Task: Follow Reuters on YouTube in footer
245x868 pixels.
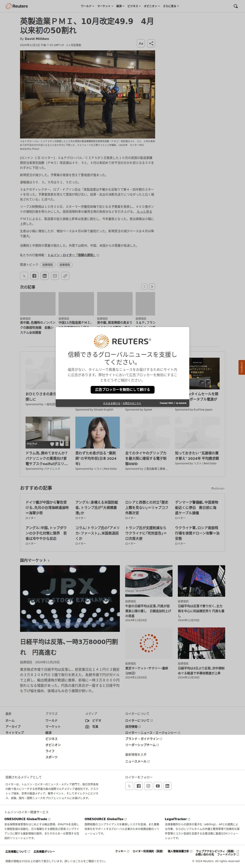Action: coord(158,786)
